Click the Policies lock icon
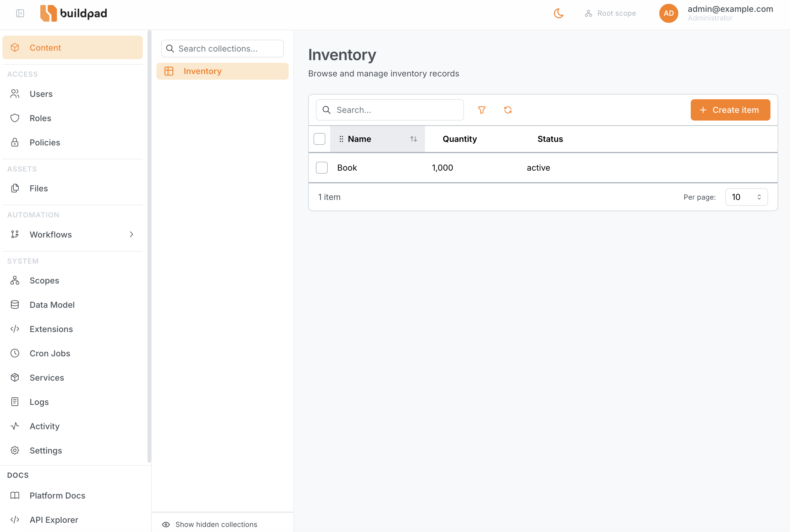Viewport: 790px width, 532px height. coord(15,142)
